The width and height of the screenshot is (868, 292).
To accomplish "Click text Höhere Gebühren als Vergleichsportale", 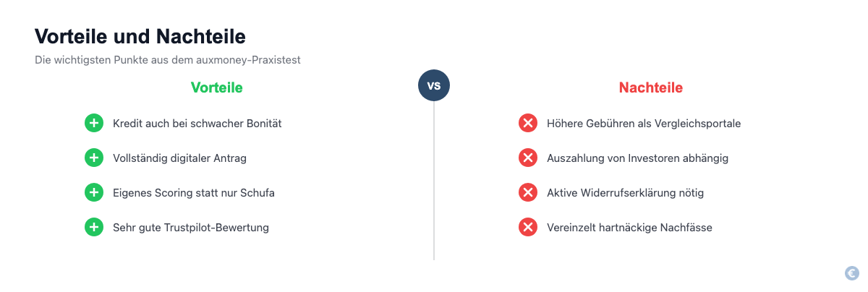I will pyautogui.click(x=644, y=124).
